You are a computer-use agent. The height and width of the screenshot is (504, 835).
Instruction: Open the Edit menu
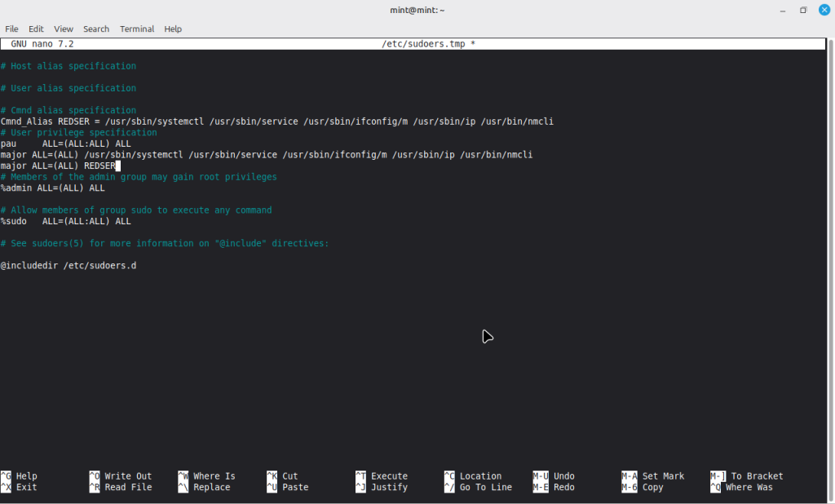tap(36, 29)
